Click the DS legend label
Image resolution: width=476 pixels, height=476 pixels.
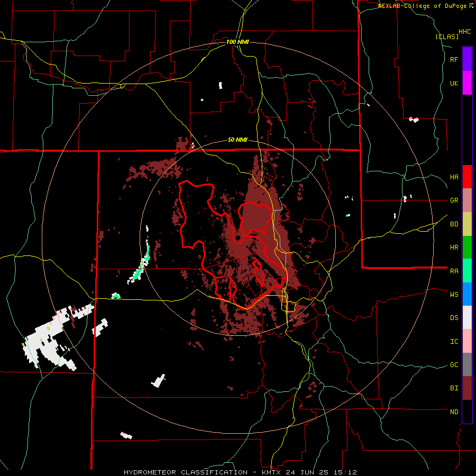[x=454, y=318]
